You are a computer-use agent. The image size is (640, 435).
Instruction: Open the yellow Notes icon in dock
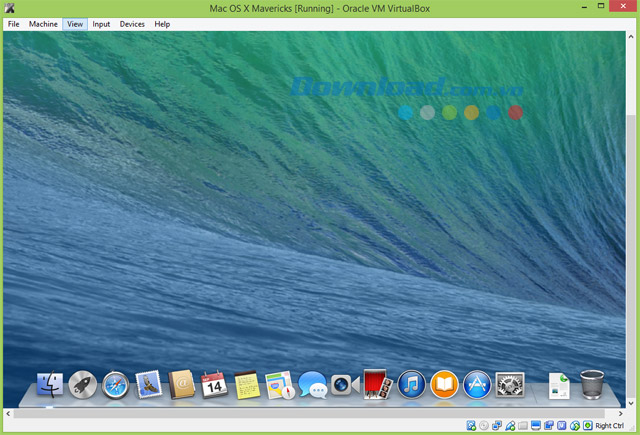(x=247, y=385)
